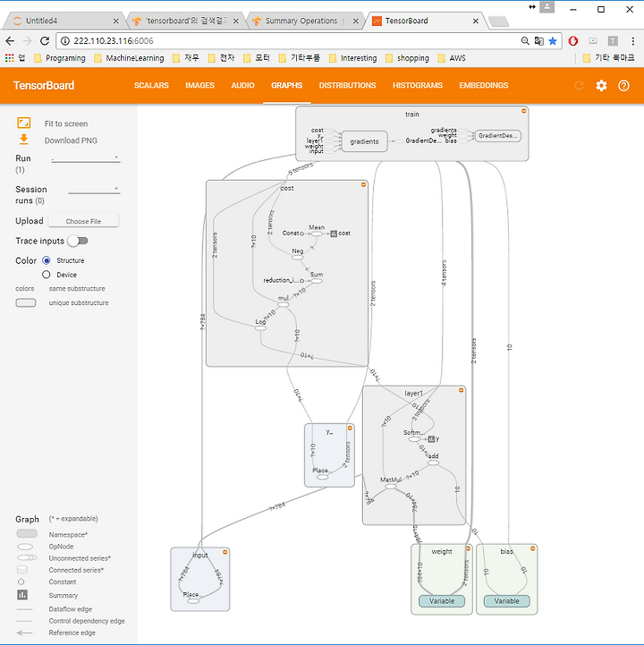Toggle the Trace inputs switch
The height and width of the screenshot is (645, 644).
pos(79,241)
